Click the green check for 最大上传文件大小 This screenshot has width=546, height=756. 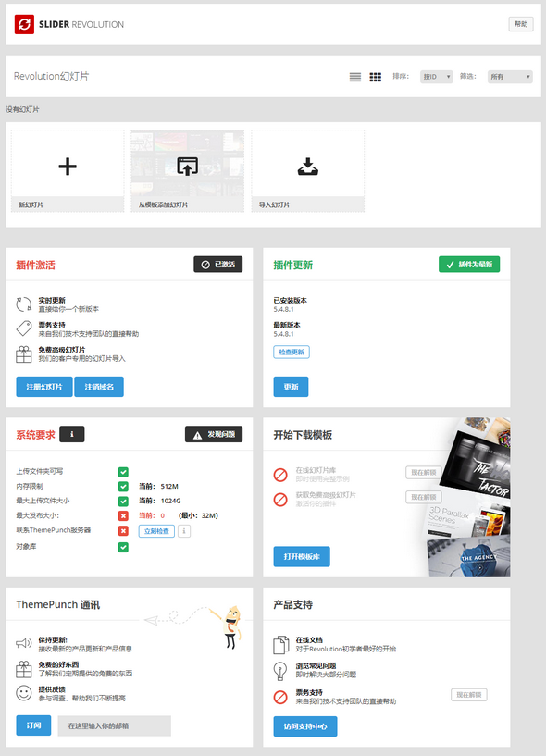pos(123,502)
